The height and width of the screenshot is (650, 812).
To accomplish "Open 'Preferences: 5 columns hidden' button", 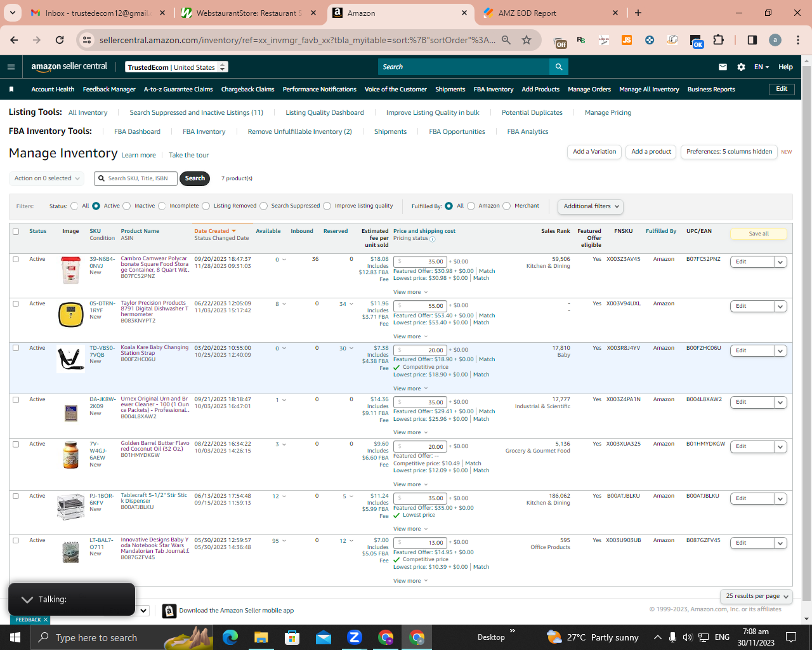I will click(729, 152).
